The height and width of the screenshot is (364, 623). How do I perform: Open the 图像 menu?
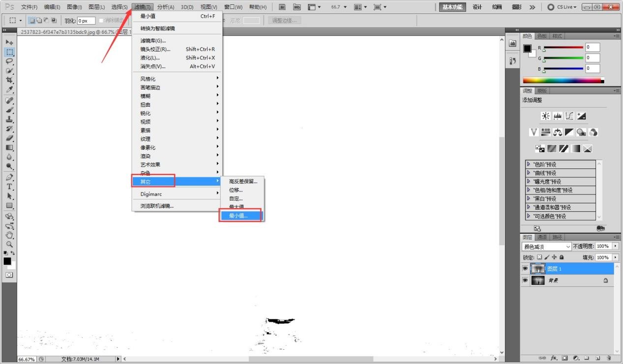point(73,6)
